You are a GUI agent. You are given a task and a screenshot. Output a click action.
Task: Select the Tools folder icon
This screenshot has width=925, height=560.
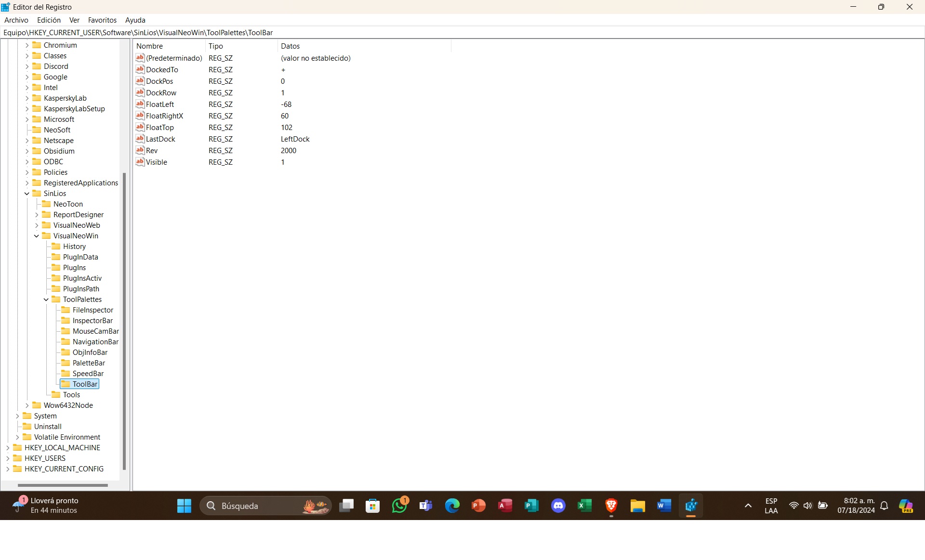[x=56, y=395]
